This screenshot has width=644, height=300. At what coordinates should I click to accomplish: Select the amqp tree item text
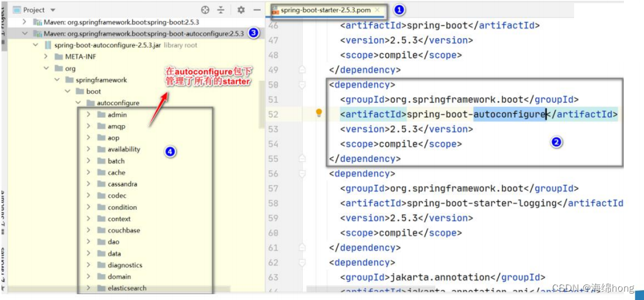[117, 126]
